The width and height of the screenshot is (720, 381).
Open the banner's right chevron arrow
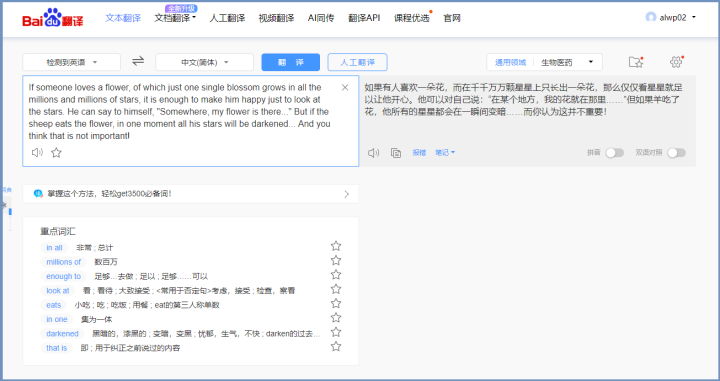tap(347, 194)
